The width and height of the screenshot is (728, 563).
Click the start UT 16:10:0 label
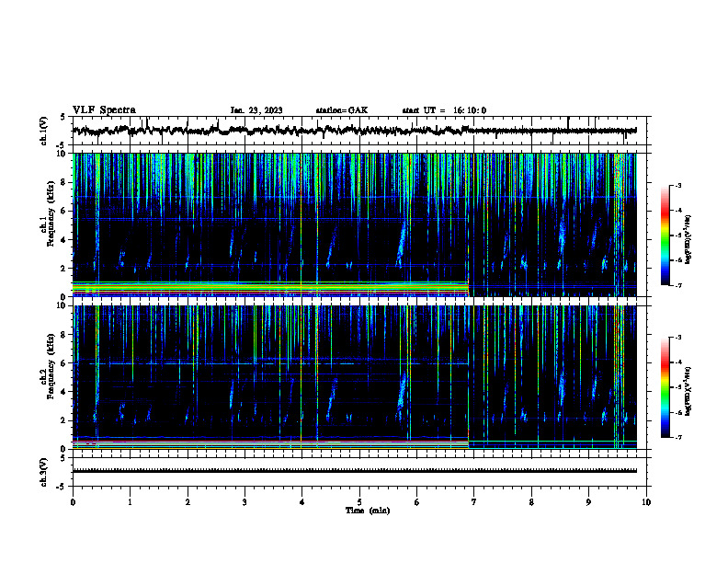[x=444, y=110]
